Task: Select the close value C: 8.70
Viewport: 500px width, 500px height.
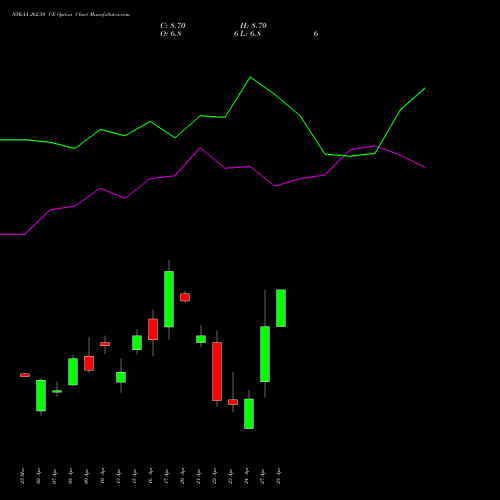Action: coord(173,26)
